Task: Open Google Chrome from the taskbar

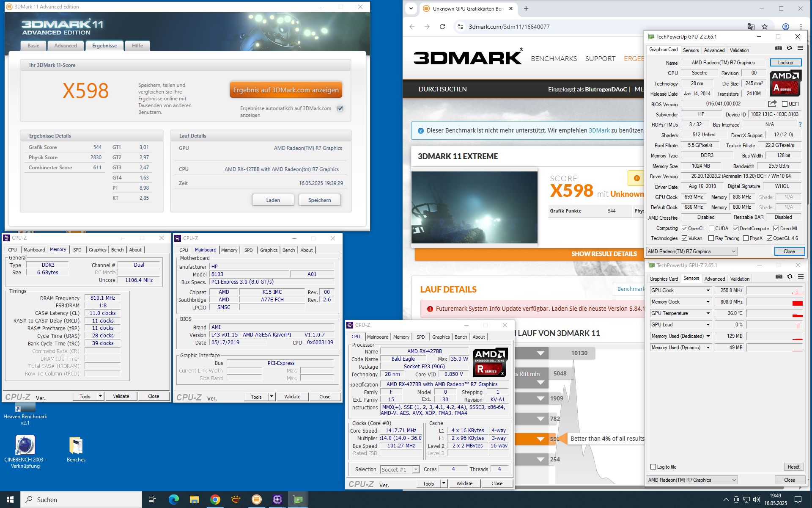Action: [215, 500]
